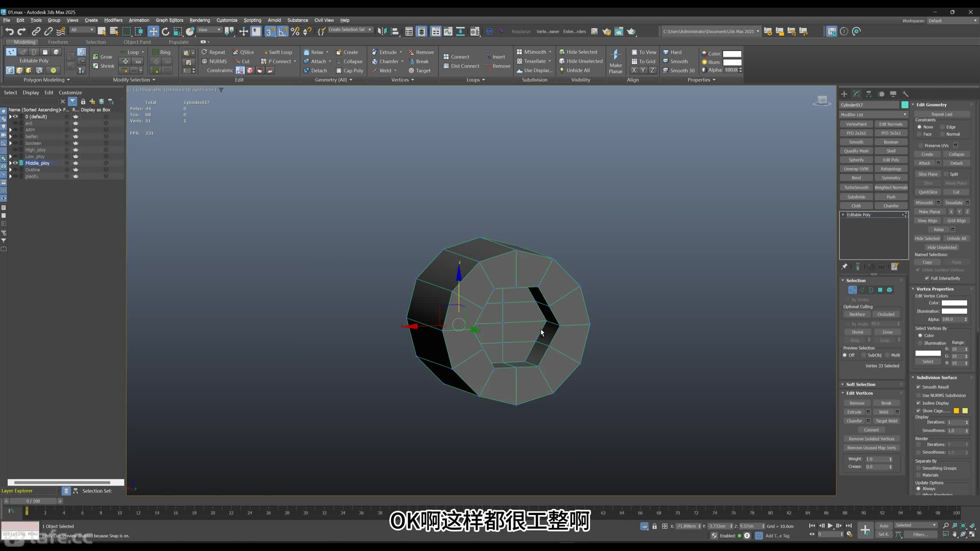Switch to the Object Paint ribbon tab
Viewport: 980px width, 551px height.
[137, 42]
